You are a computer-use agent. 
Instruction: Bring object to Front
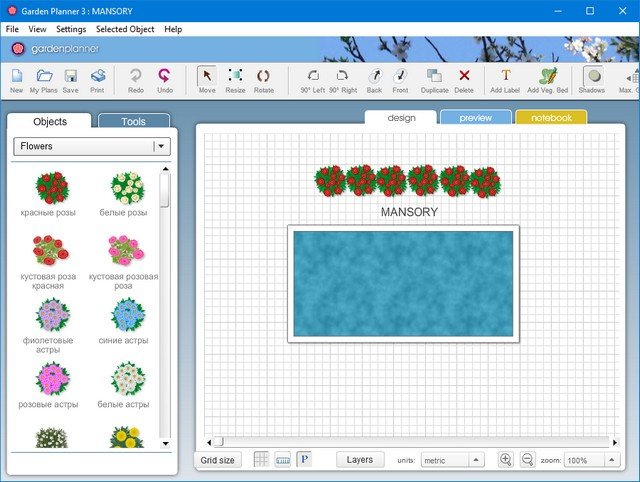400,81
